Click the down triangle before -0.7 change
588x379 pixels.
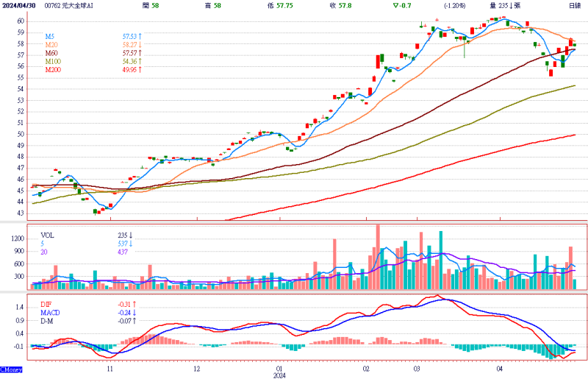coord(395,4)
